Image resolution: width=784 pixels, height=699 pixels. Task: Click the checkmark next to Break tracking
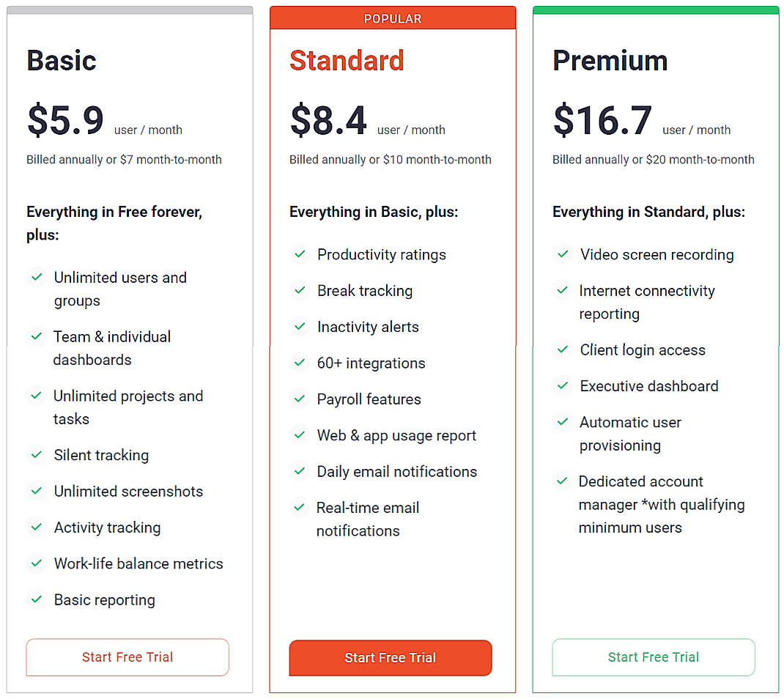tap(299, 291)
